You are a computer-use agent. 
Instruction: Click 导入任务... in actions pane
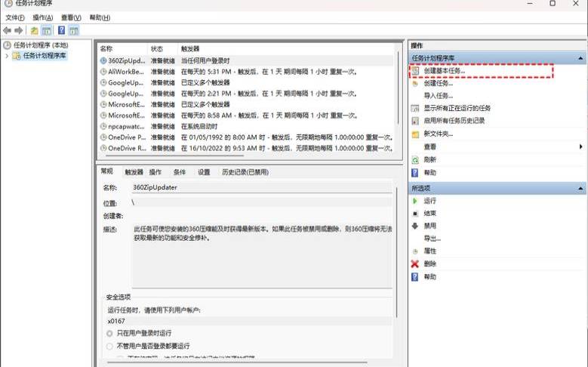[439, 96]
